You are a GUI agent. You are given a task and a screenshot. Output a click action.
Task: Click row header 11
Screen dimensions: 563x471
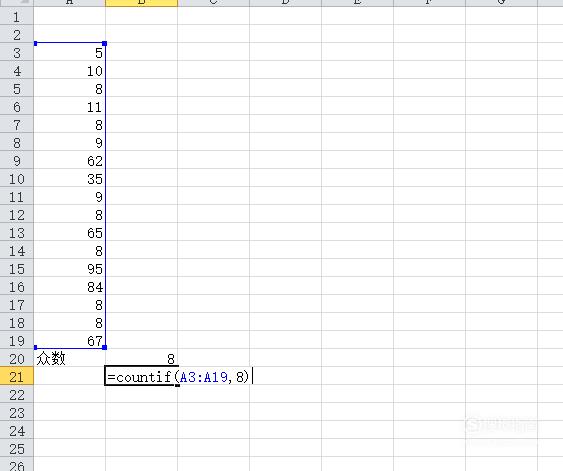point(17,196)
